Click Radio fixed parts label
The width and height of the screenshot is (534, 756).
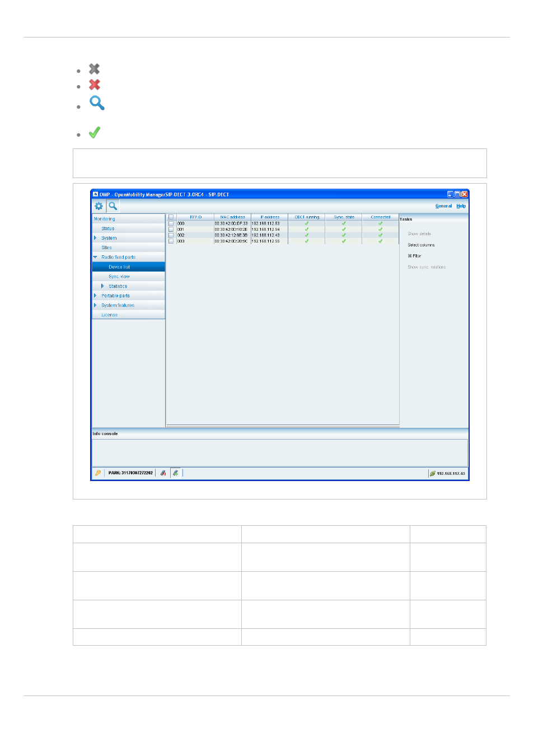pyautogui.click(x=118, y=257)
